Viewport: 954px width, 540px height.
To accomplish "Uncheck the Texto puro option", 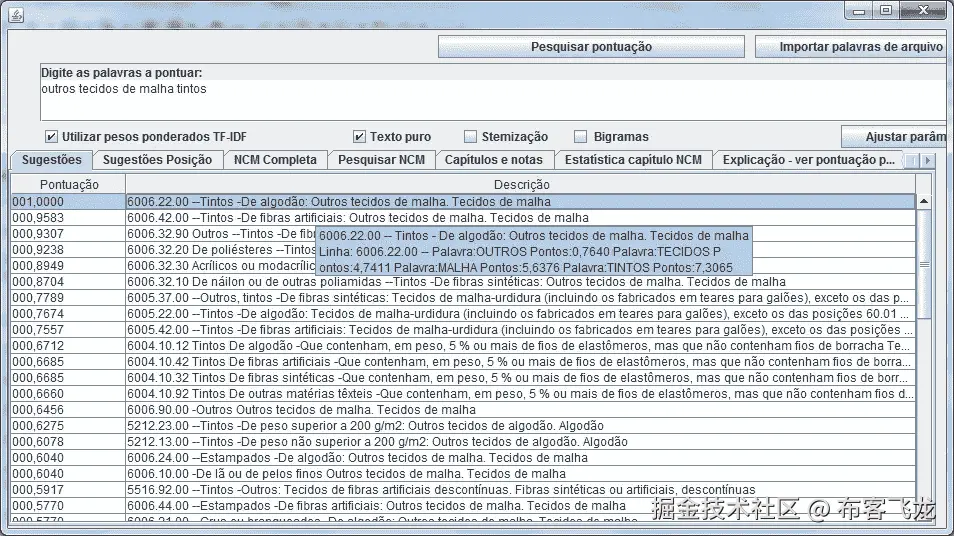I will [x=359, y=136].
